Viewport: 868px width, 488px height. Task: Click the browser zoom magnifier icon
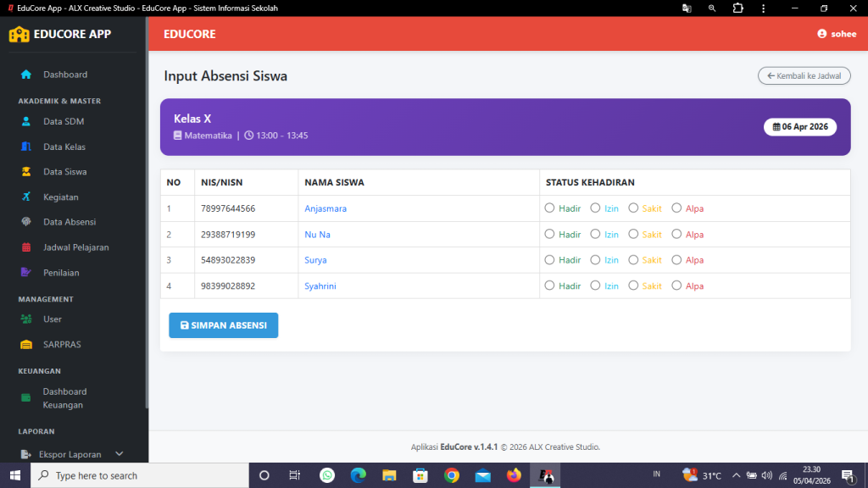point(712,8)
